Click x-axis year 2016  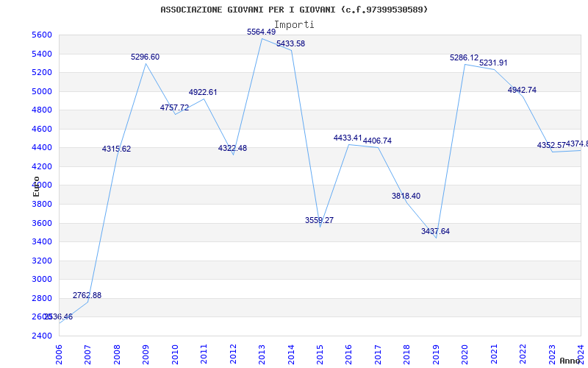pos(348,355)
